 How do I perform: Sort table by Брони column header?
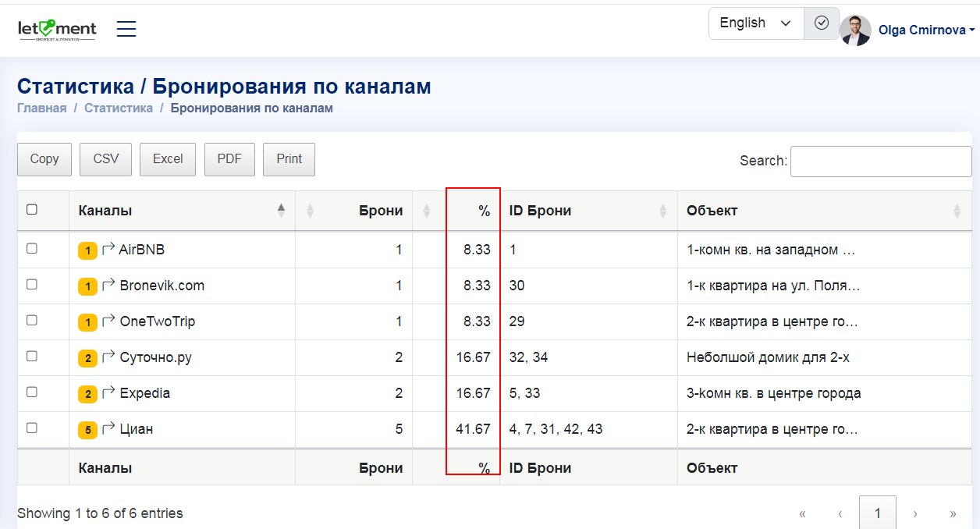click(x=353, y=211)
